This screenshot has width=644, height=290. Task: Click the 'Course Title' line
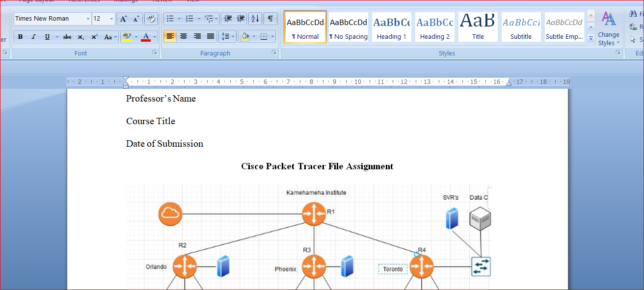(x=151, y=121)
